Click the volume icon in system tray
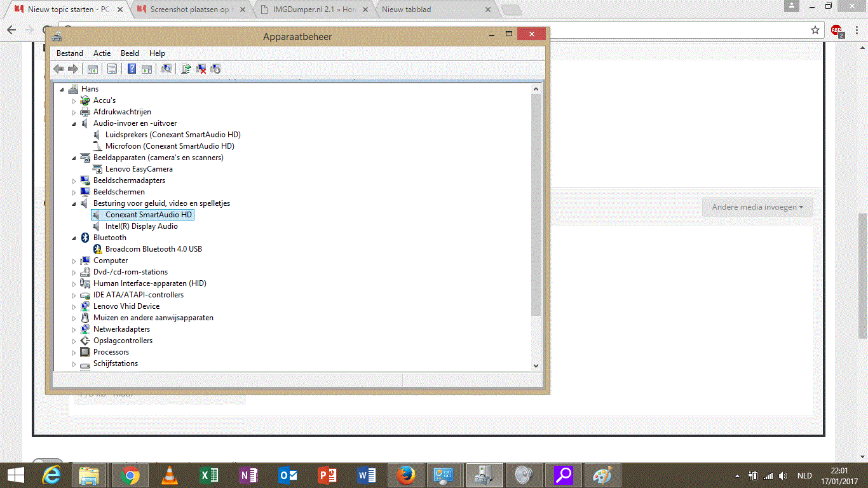Viewport: 868px width, 488px height. pos(783,476)
